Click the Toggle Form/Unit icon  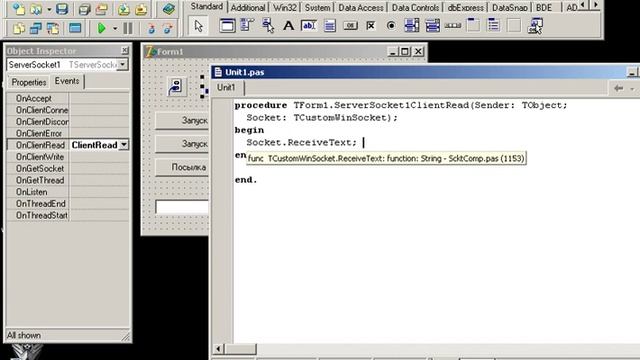click(x=53, y=28)
